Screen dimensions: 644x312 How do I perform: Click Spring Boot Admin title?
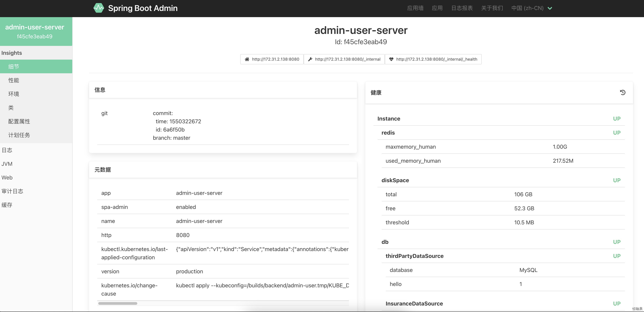(x=143, y=8)
